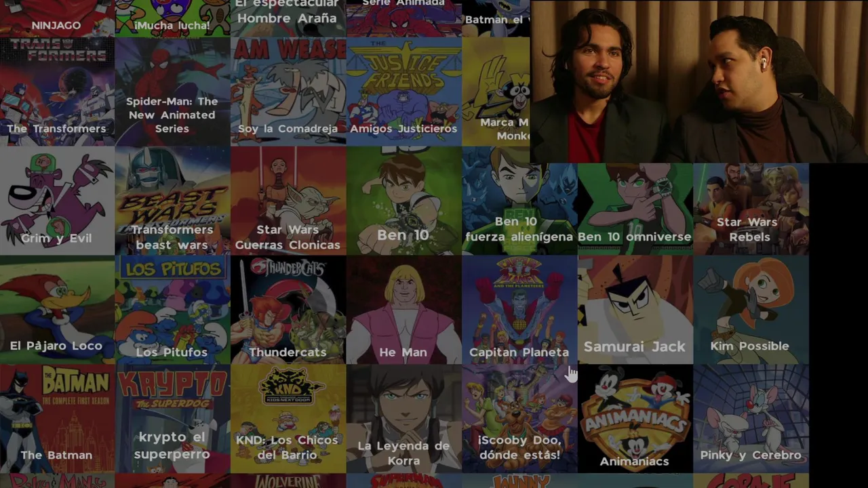Click The Batman cartoon tile
This screenshot has height=488, width=868.
pyautogui.click(x=57, y=419)
